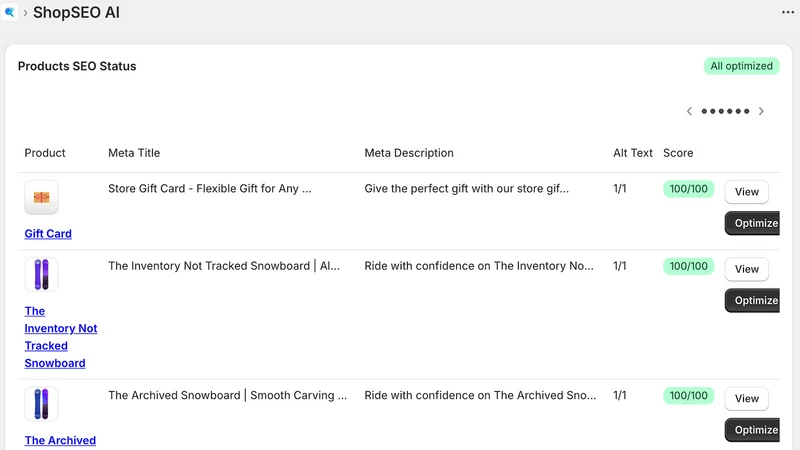Select description 'Ride with confidence on The Archived Sno...'
This screenshot has height=450, width=800.
click(480, 395)
